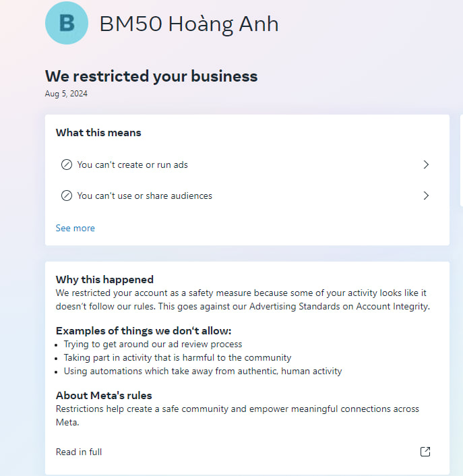Expand chevron for You can't use or share audiences
The width and height of the screenshot is (463, 476).
(x=426, y=196)
